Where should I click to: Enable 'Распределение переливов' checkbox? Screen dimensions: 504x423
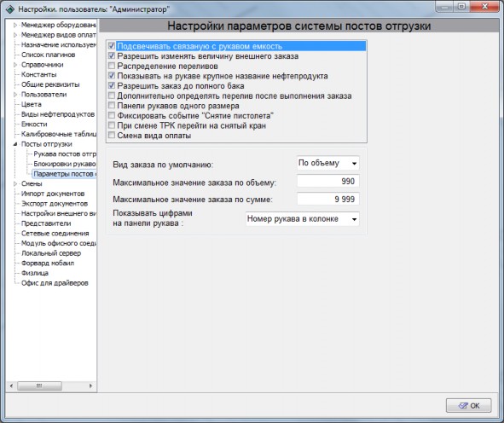click(112, 66)
